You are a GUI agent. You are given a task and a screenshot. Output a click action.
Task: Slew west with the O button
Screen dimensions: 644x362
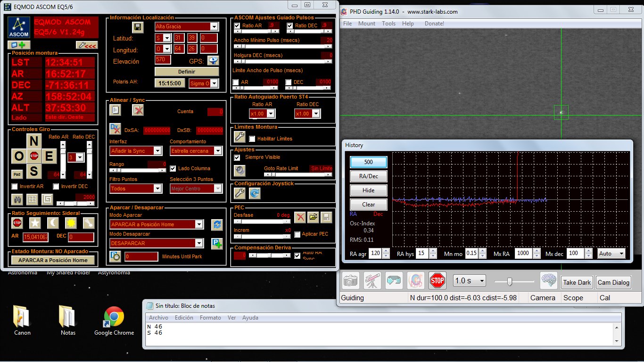coord(19,156)
